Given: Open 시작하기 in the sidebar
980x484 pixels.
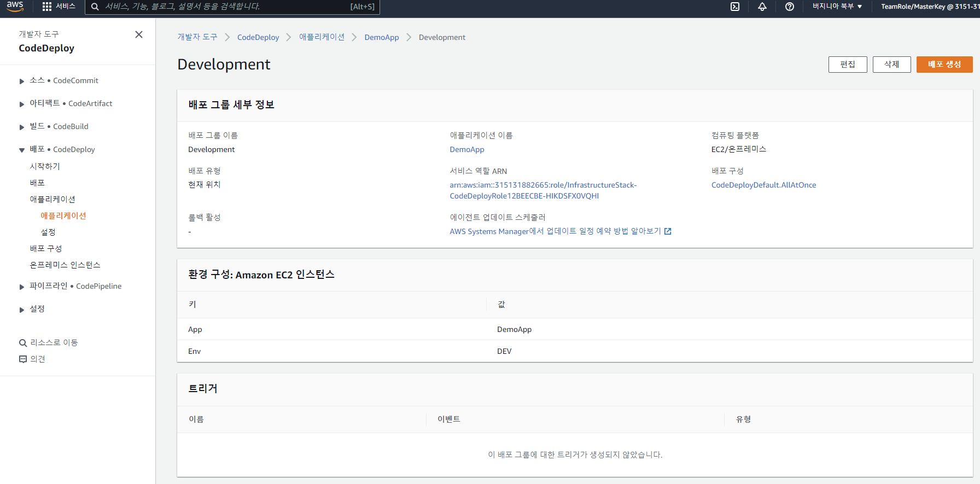Looking at the screenshot, I should pos(45,166).
